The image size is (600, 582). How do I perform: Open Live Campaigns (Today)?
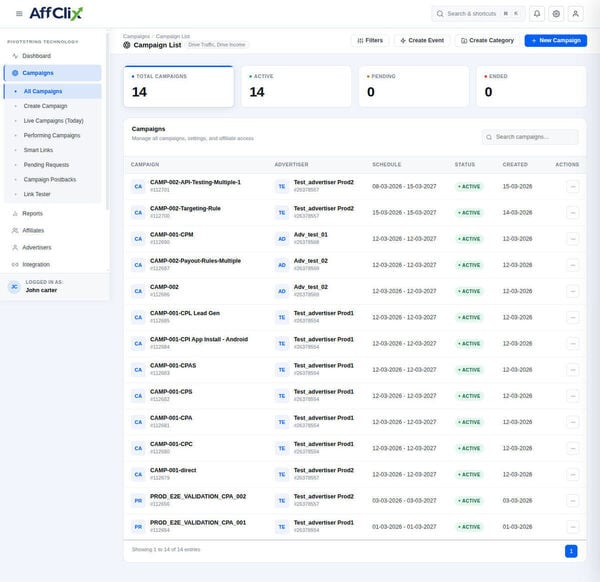[52, 121]
